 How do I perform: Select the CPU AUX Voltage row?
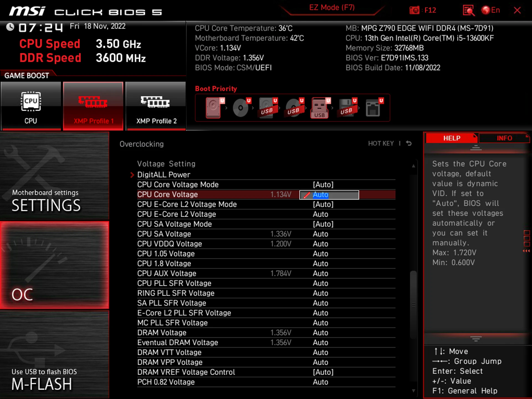[x=266, y=273]
